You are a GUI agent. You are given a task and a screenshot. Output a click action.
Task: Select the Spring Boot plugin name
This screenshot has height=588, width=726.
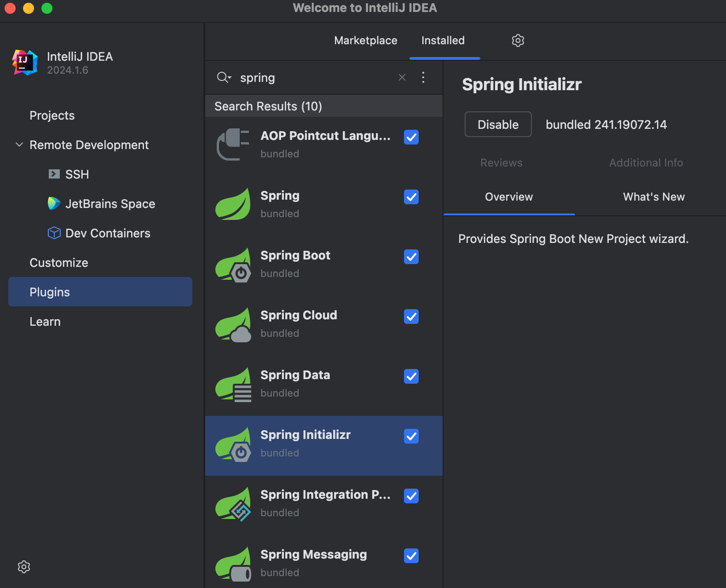pyautogui.click(x=295, y=255)
